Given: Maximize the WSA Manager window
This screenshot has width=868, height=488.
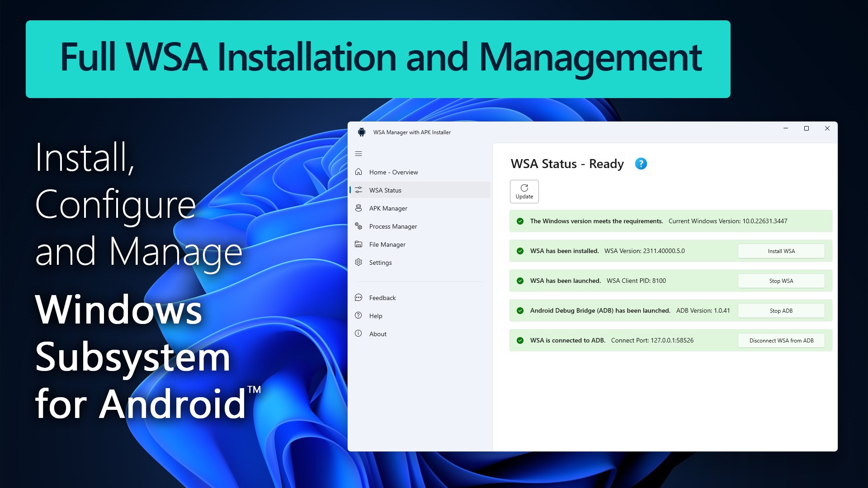Looking at the screenshot, I should [806, 128].
